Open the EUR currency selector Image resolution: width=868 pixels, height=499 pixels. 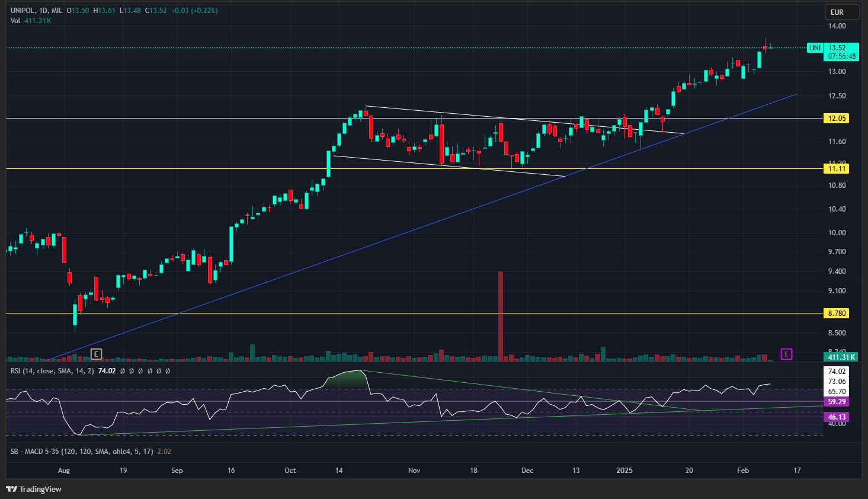click(x=843, y=12)
